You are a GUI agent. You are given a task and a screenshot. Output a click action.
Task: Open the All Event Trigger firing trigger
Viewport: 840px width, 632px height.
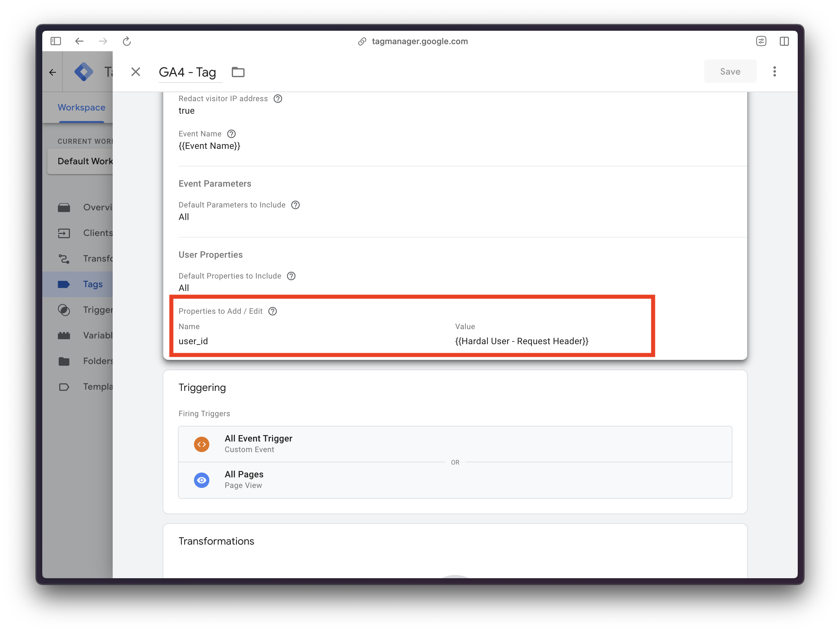pyautogui.click(x=455, y=444)
